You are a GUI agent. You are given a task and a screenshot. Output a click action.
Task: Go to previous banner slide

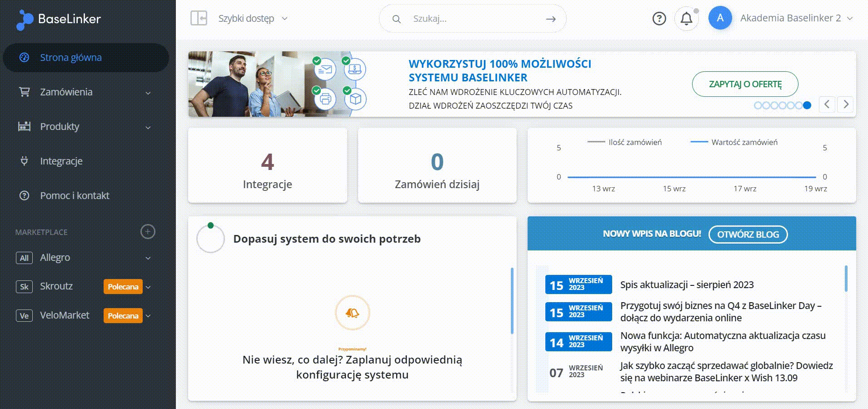[x=827, y=105]
